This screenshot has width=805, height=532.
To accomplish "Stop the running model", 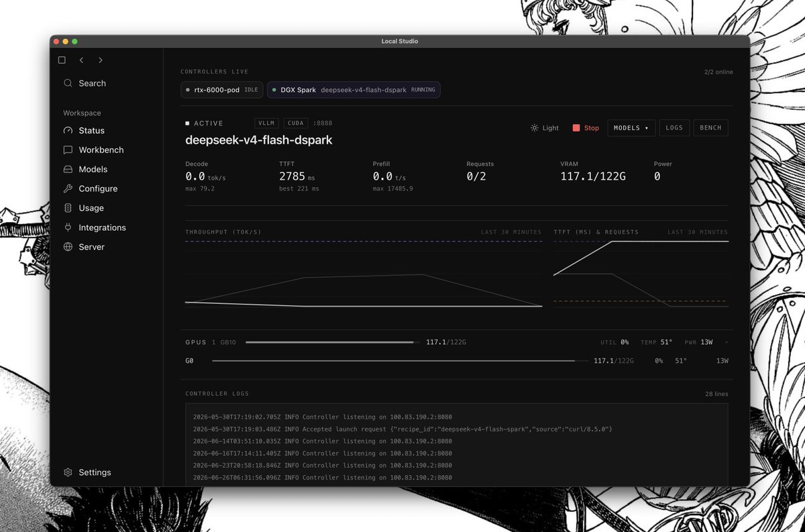I will (x=586, y=127).
